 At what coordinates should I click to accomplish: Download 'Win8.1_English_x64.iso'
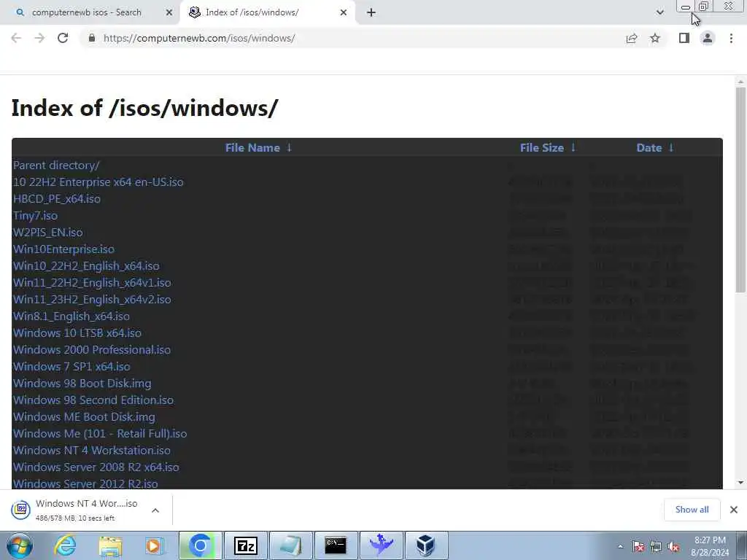(x=71, y=316)
